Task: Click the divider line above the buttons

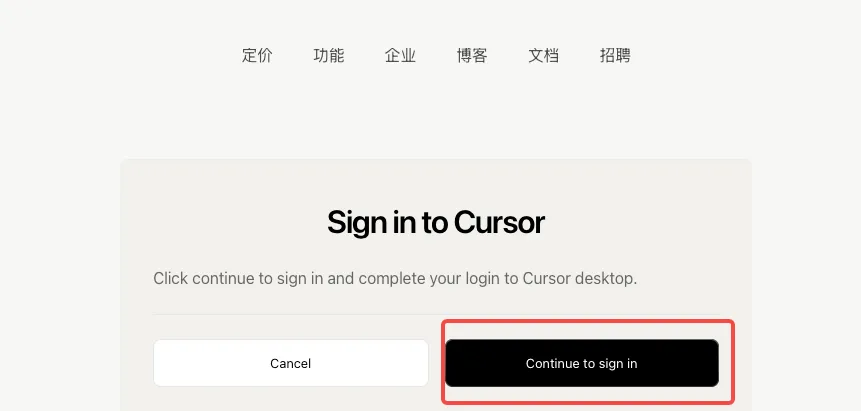Action: tap(436, 315)
